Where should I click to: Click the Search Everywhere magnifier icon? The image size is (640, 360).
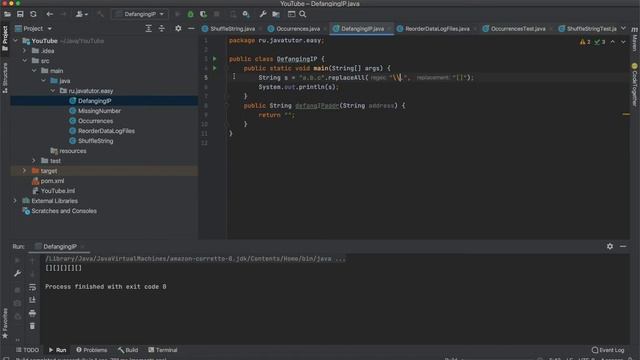click(x=303, y=14)
